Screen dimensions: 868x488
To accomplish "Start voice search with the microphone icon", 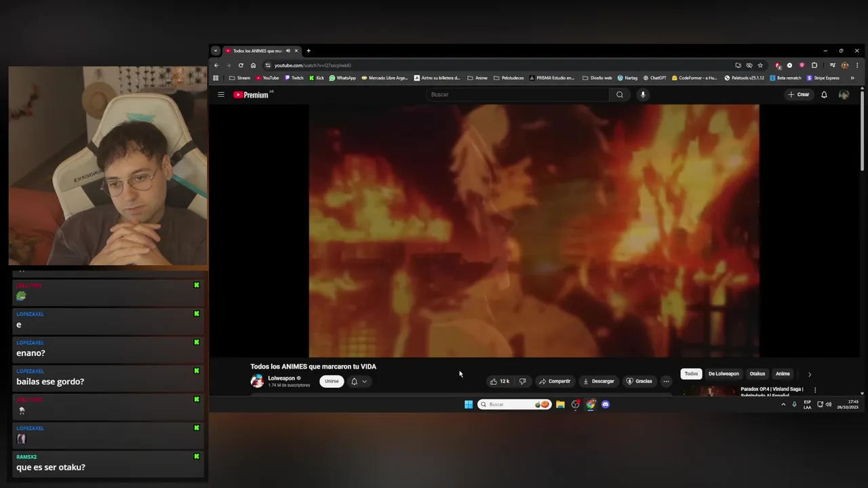I will [x=643, y=95].
